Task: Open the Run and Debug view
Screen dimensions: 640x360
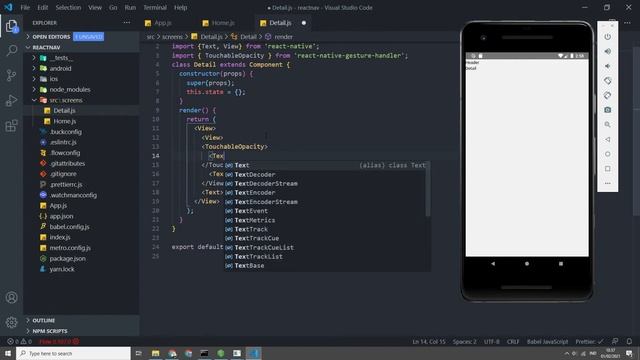Action: 11,100
